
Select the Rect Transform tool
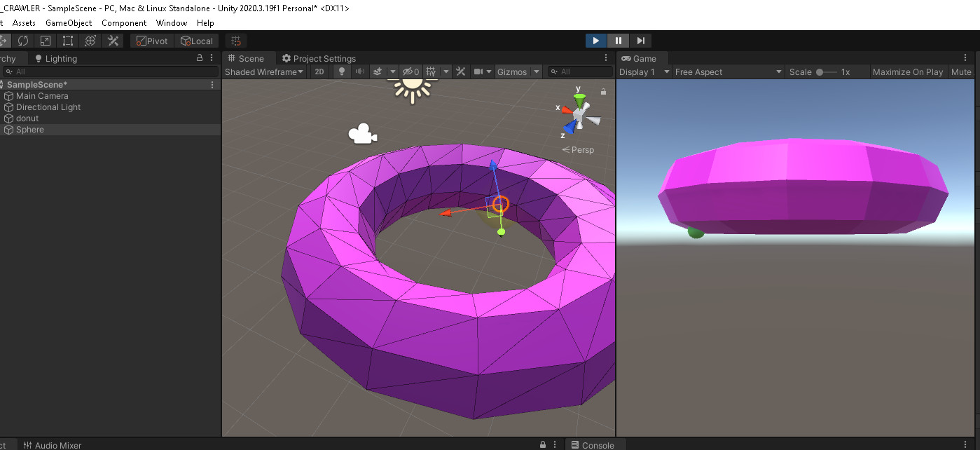point(67,41)
